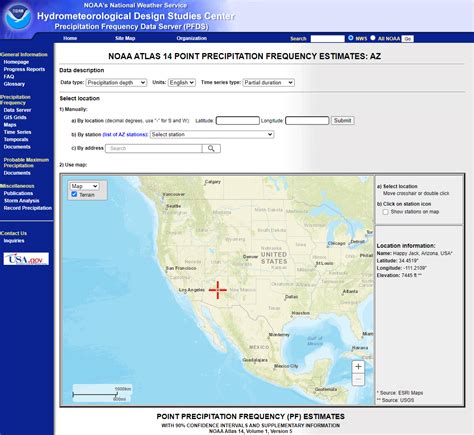Click the USA.gov logo
The image size is (474, 435).
tap(26, 259)
